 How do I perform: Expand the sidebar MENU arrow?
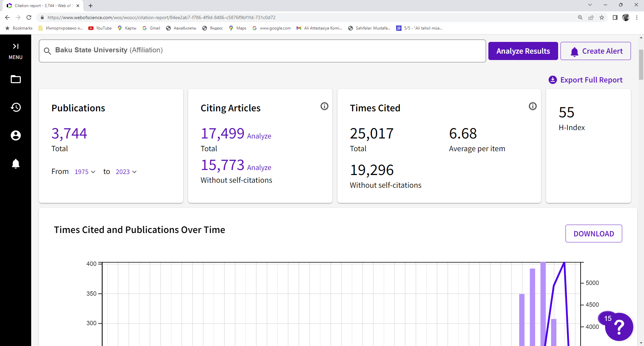15,47
